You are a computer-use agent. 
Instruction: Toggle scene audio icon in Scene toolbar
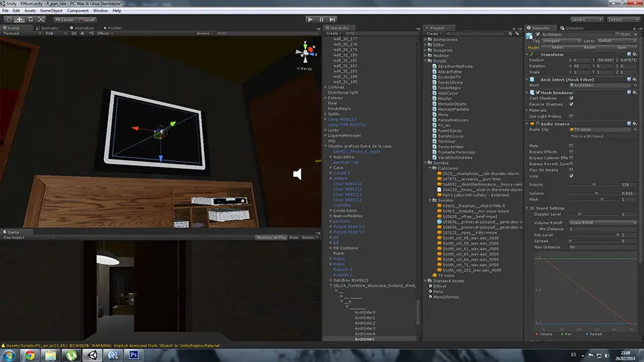[x=91, y=34]
